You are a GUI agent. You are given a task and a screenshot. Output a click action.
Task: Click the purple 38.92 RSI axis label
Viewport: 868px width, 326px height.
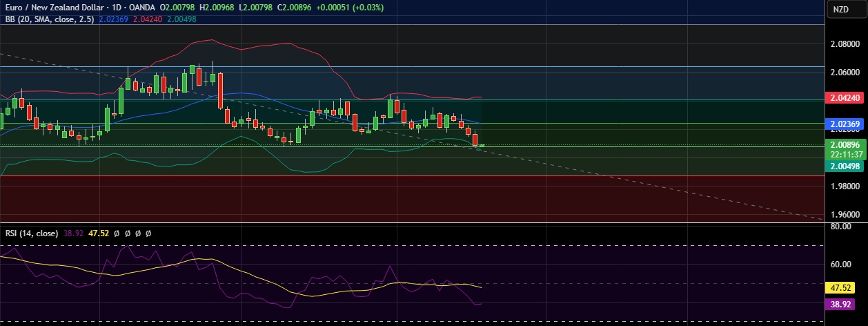point(843,303)
